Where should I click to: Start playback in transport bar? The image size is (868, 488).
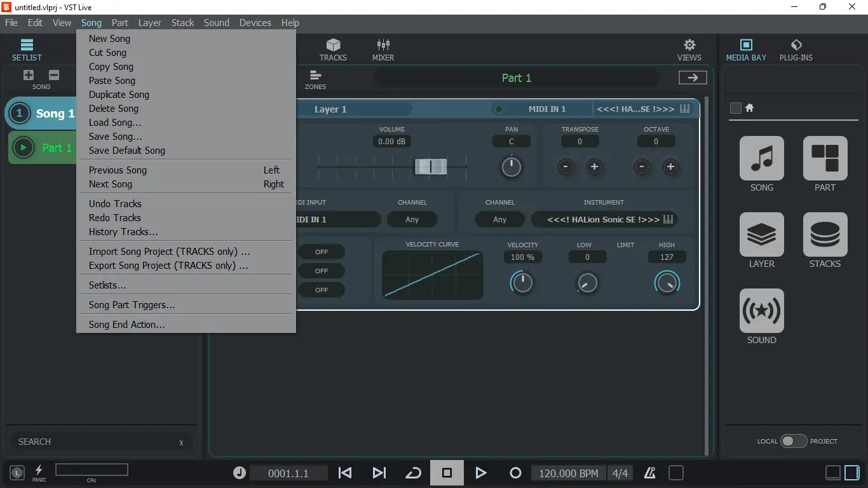click(481, 473)
